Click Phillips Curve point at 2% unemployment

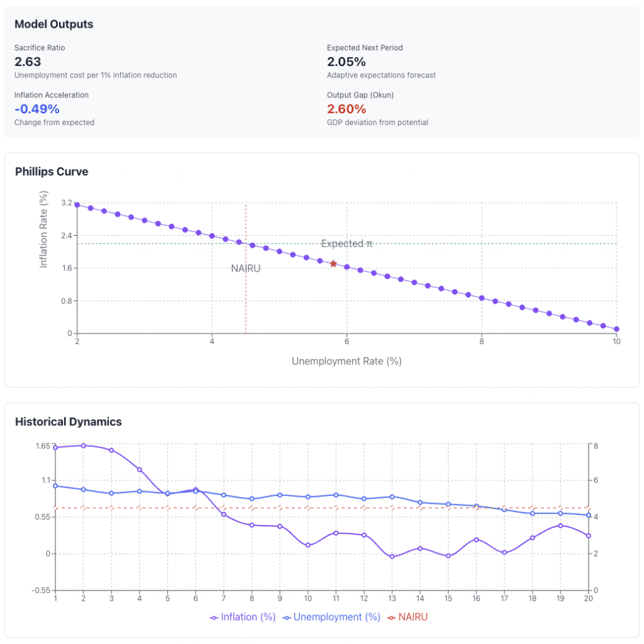[77, 204]
